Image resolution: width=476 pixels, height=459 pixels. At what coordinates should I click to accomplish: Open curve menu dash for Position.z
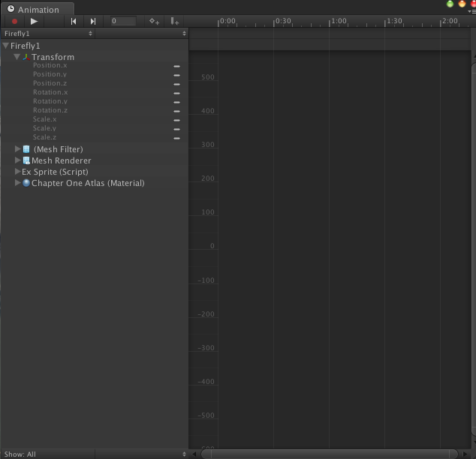(176, 84)
